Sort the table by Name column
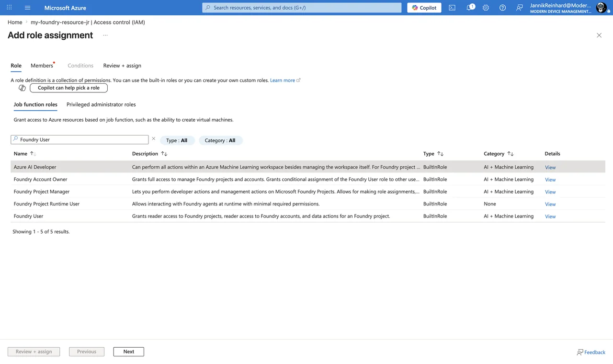 pos(25,154)
